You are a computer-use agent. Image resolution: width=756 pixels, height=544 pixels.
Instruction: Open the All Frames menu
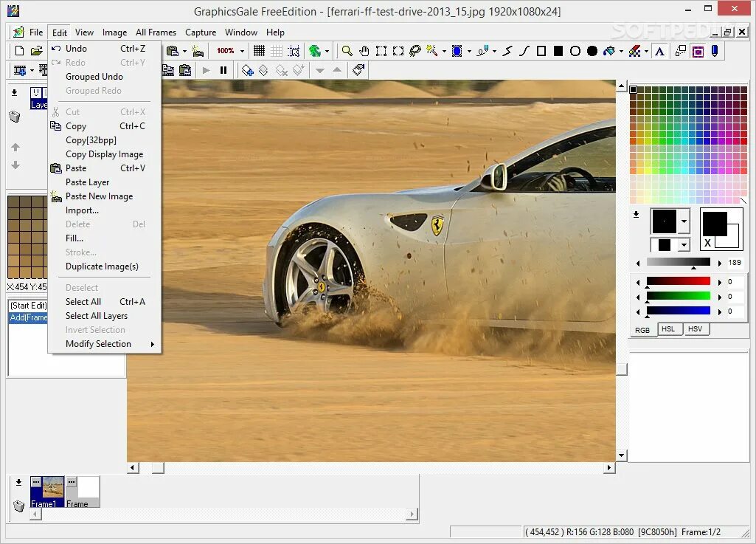[x=156, y=32]
